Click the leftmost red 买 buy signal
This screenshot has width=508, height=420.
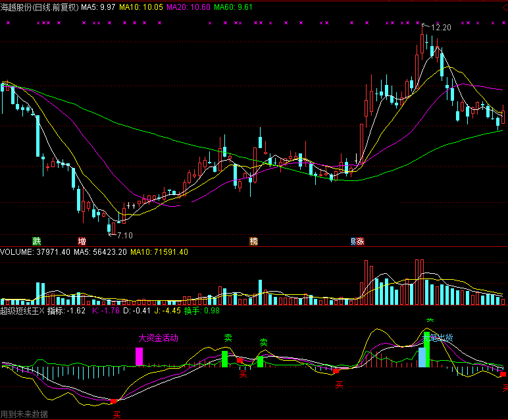coord(113,401)
